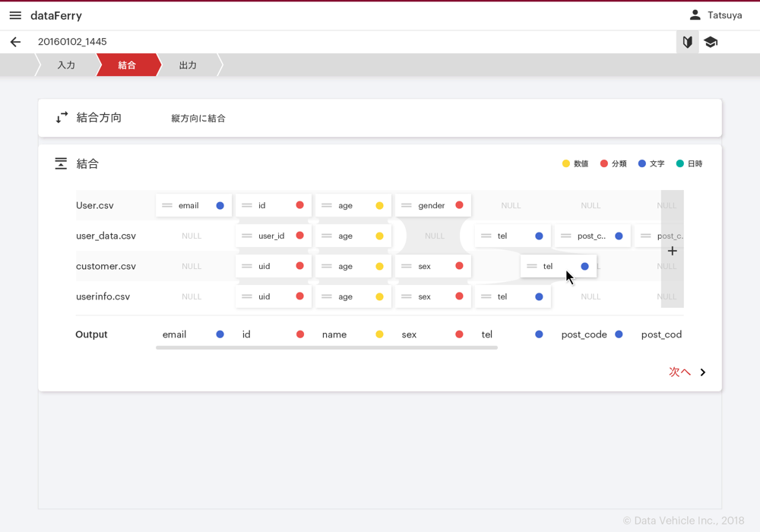This screenshot has height=532, width=760.
Task: Click the user_data.csv file label
Action: [106, 236]
